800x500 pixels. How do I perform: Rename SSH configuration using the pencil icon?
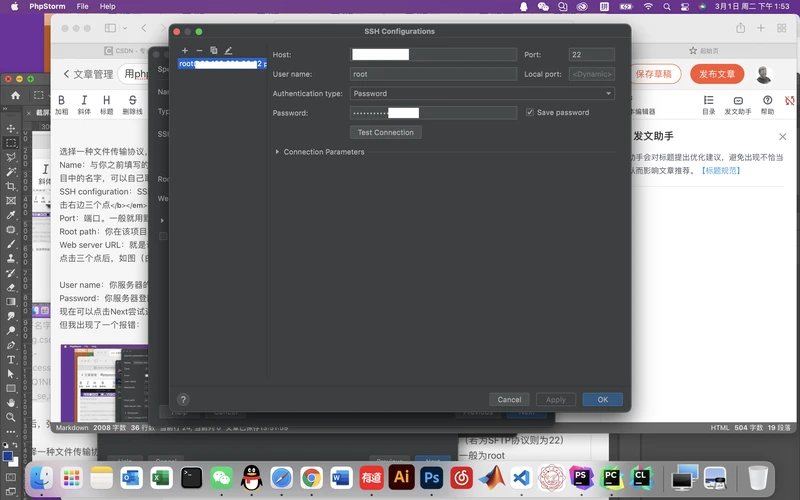[228, 51]
